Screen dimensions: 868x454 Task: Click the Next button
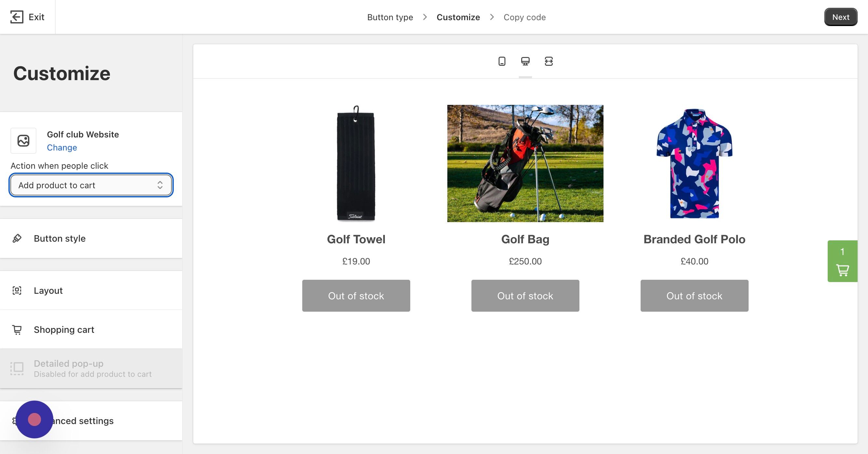tap(841, 17)
